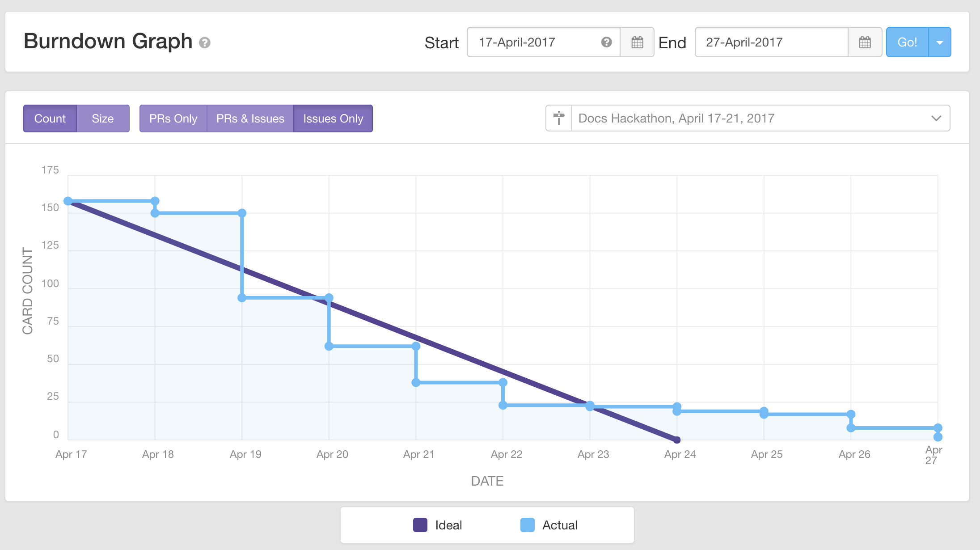Click the data point on Apr 17
This screenshot has height=550, width=980.
click(68, 201)
